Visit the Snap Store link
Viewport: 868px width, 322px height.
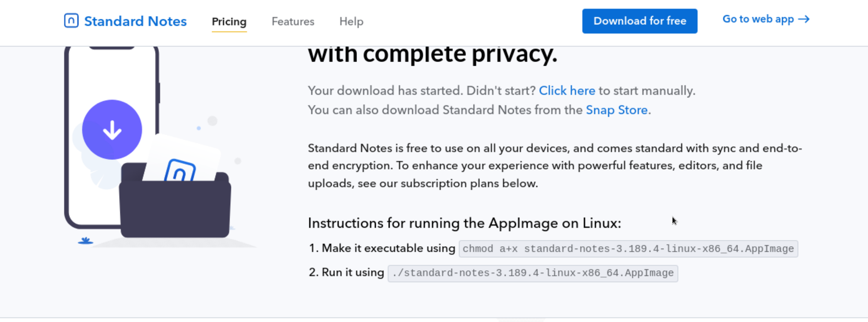pyautogui.click(x=617, y=110)
